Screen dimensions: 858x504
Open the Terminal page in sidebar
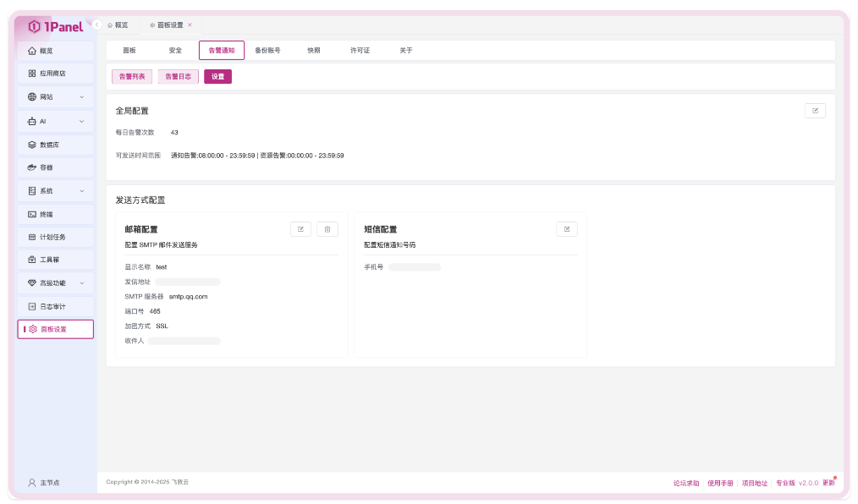pyautogui.click(x=55, y=215)
